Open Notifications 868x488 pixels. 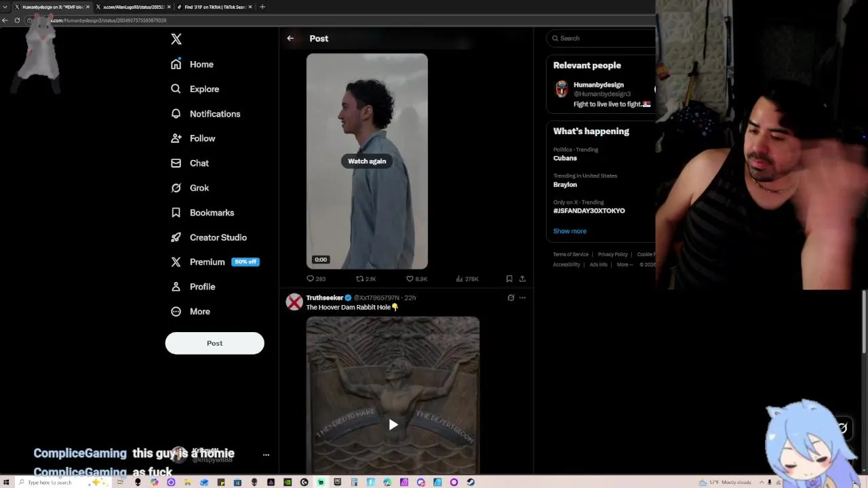[205, 114]
